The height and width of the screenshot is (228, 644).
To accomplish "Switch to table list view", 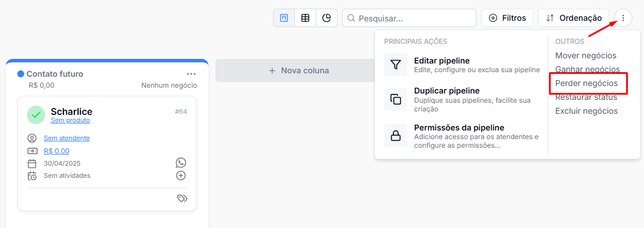I will (x=305, y=18).
